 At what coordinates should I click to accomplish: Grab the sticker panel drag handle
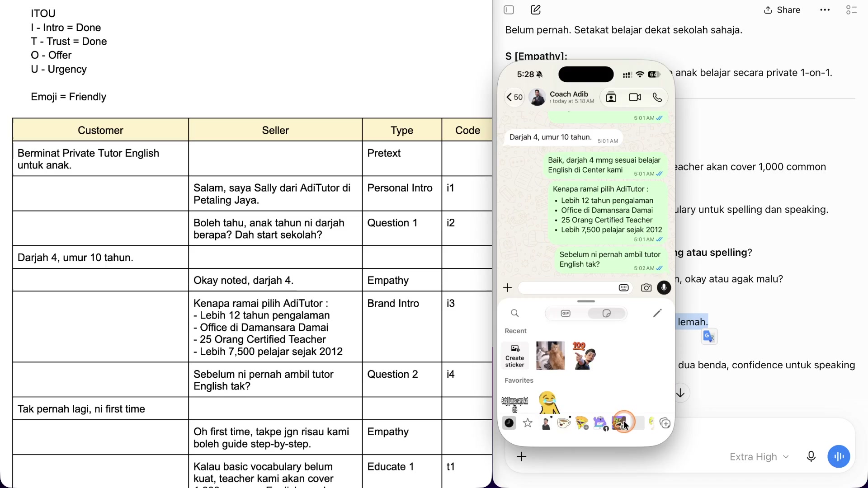pos(586,301)
